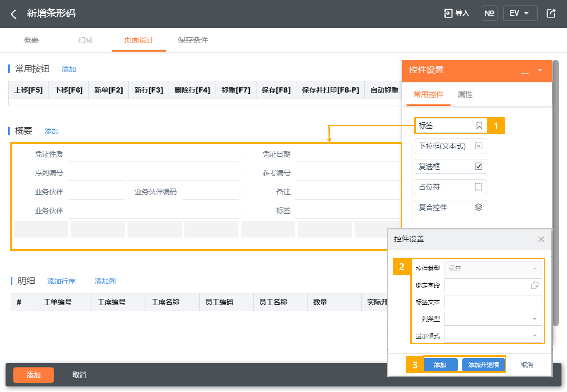The width and height of the screenshot is (567, 392).
Task: Click the 绑定字段 input field
Action: pos(493,285)
